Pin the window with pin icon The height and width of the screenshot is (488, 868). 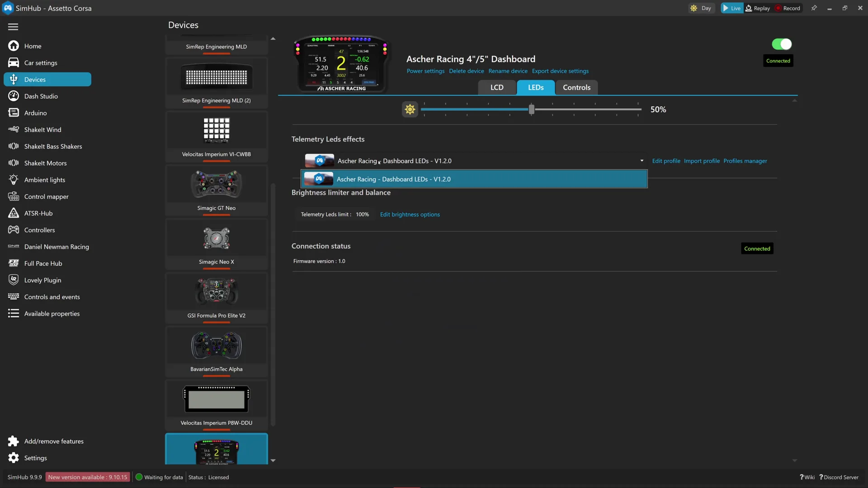coord(814,8)
